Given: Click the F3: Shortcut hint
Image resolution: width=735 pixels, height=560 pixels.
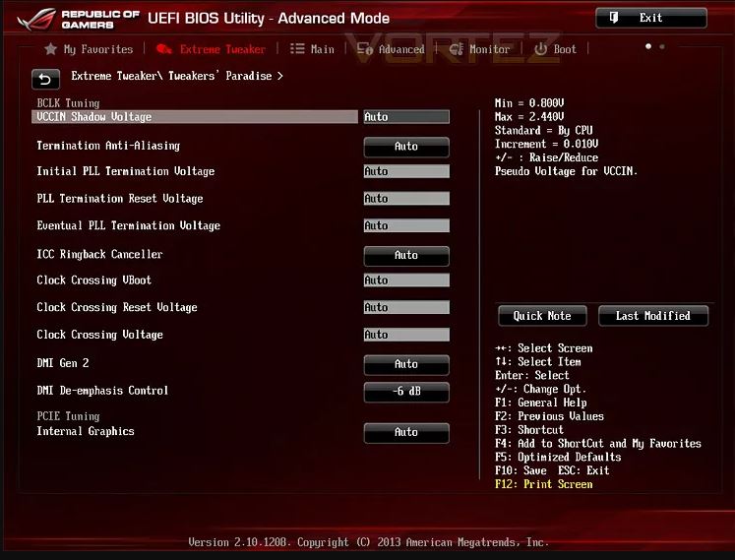Looking at the screenshot, I should [529, 430].
